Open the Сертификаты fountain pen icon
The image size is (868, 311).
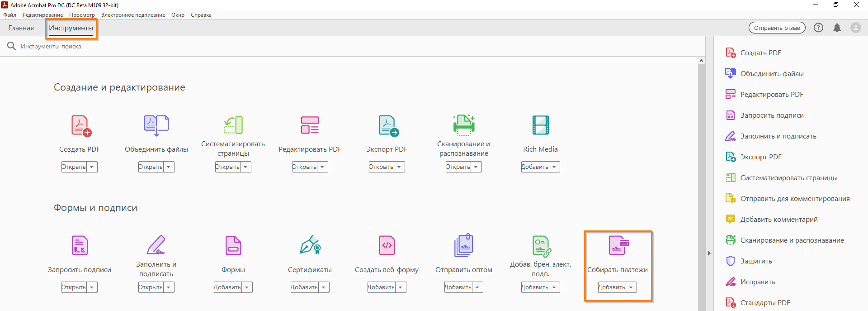[310, 244]
